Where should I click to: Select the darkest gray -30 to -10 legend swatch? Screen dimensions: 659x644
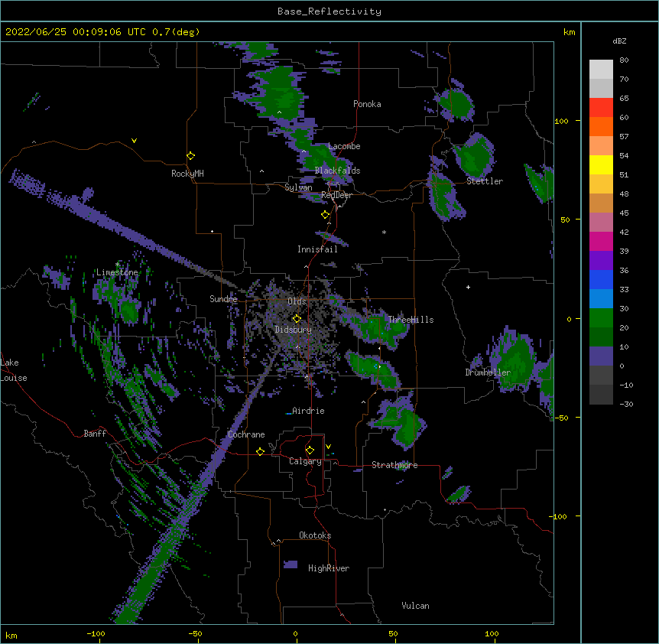pos(601,395)
